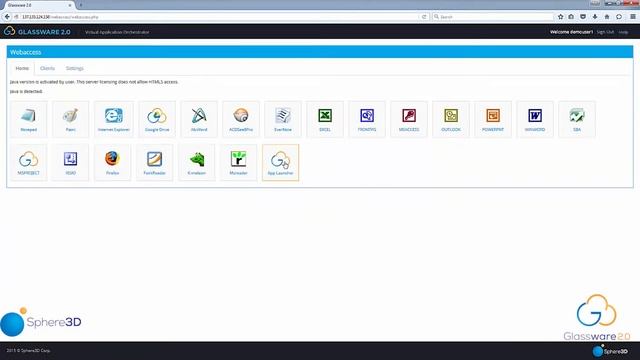This screenshot has width=640, height=360.
Task: Go back with browser back arrow
Action: coord(7,17)
